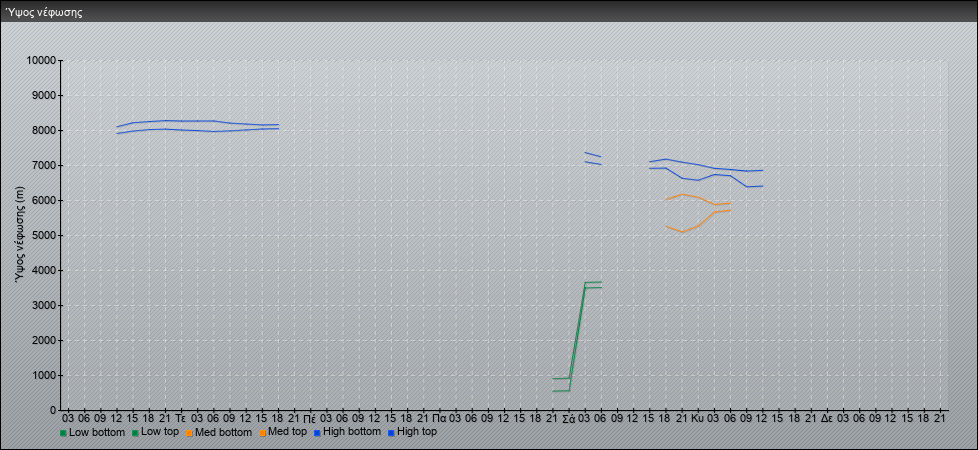
Task: Click the 'Πέ' day label on the time axis
Action: click(x=310, y=418)
